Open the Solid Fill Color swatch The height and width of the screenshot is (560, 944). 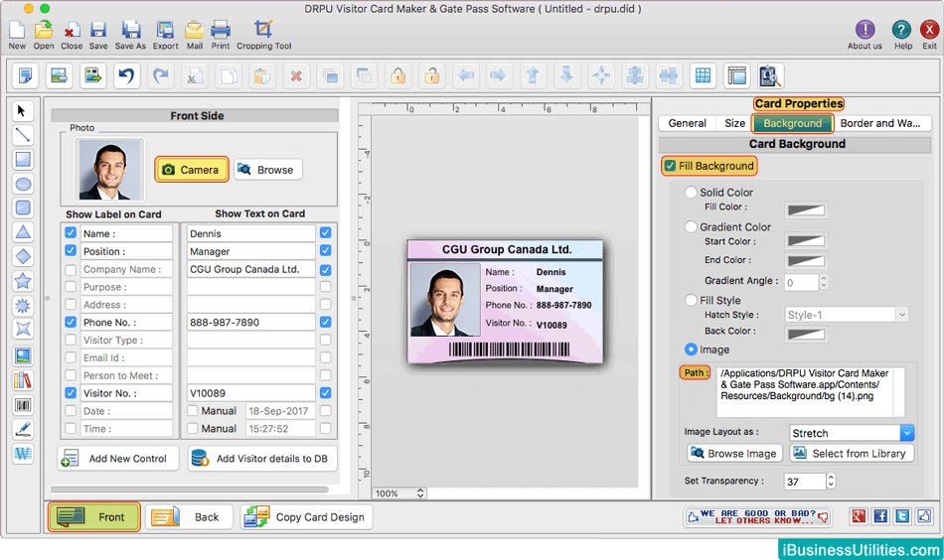(x=806, y=210)
